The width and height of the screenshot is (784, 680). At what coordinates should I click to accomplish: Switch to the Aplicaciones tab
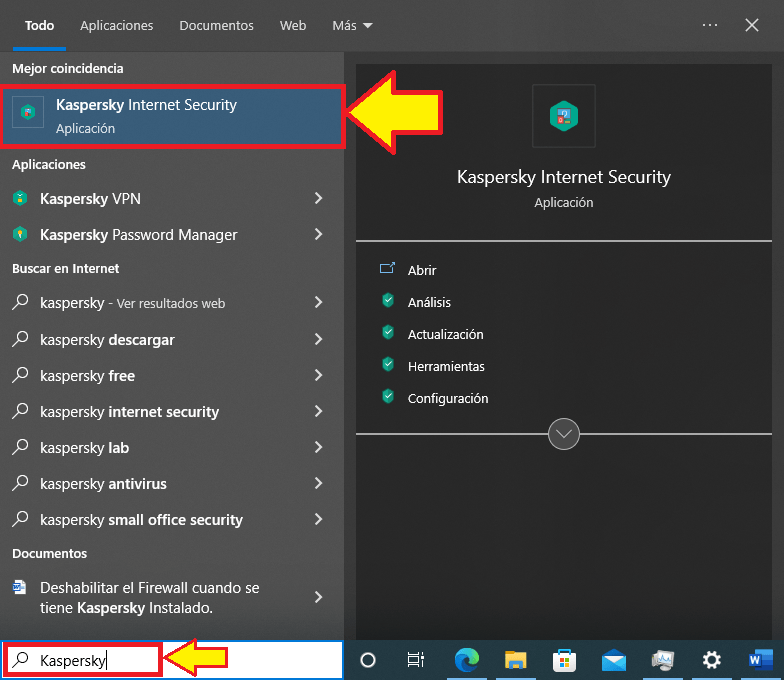tap(117, 25)
